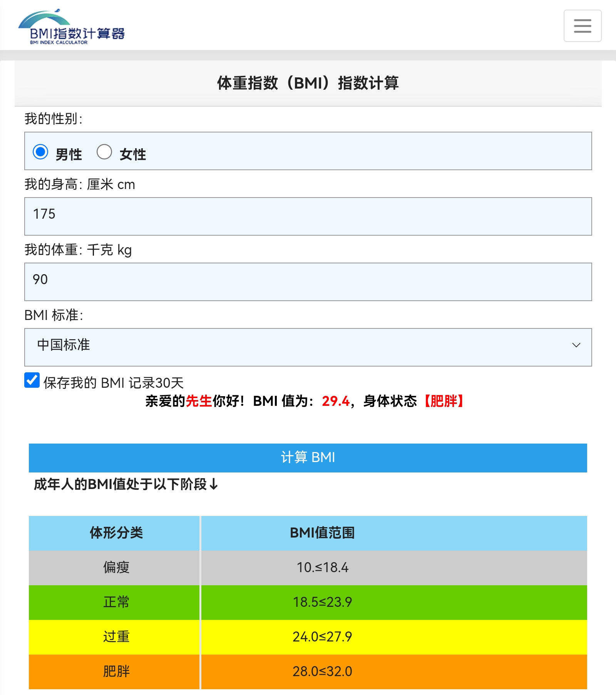
Task: Click the weight input showing 90
Action: (308, 282)
